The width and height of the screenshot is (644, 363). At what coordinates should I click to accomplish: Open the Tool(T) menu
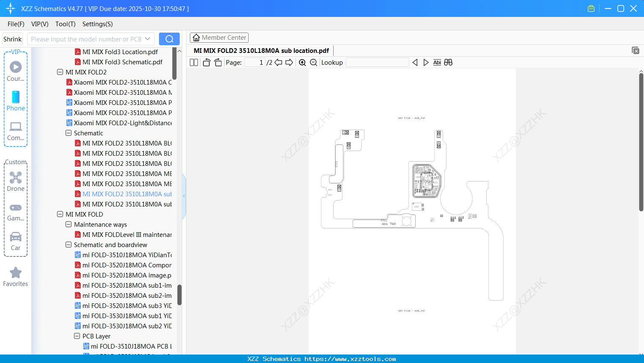65,24
